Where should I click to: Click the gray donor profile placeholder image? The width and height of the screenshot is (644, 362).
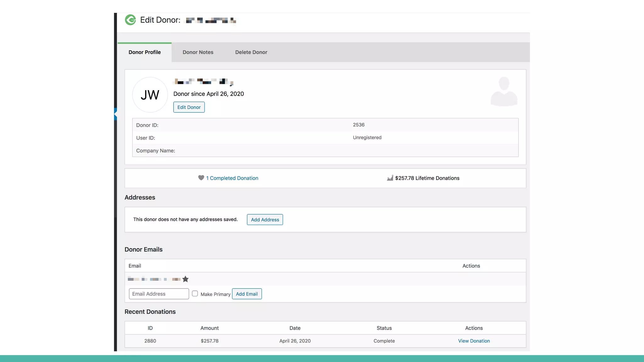click(x=504, y=91)
